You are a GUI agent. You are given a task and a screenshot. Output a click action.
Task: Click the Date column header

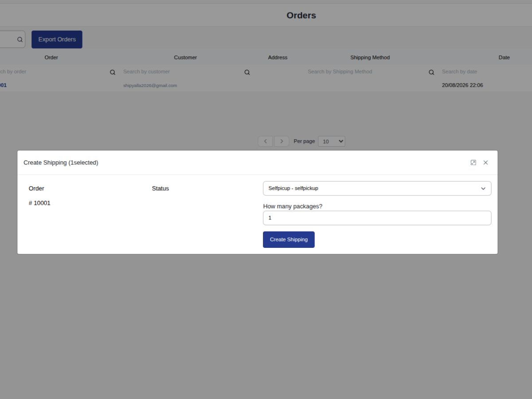coord(504,58)
